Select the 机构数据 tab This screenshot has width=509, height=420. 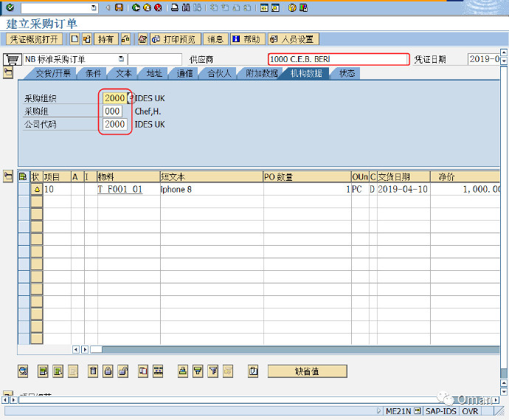coord(306,73)
